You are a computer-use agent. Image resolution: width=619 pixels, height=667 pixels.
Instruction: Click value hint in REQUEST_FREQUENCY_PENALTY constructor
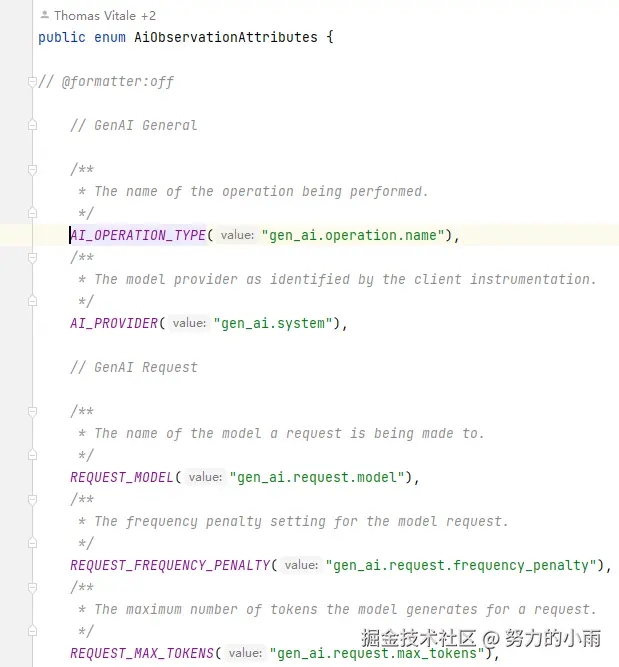(x=301, y=565)
